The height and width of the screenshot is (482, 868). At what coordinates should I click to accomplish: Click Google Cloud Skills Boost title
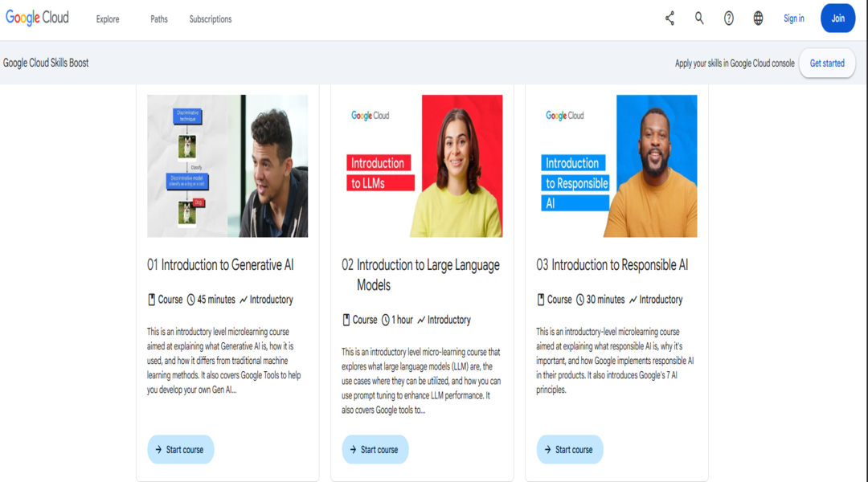pyautogui.click(x=46, y=63)
